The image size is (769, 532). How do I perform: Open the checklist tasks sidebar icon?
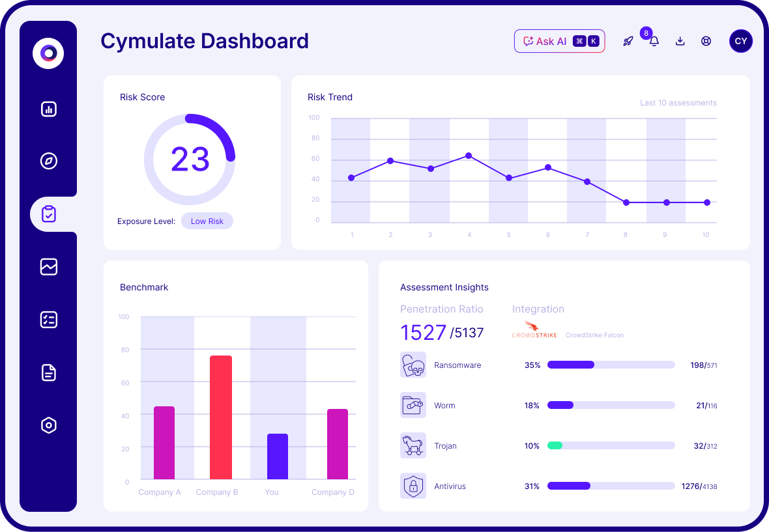[49, 320]
